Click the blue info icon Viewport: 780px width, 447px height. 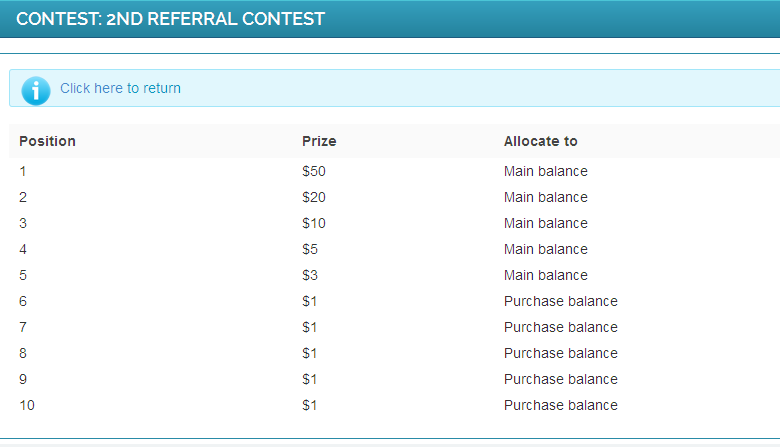[x=35, y=89]
